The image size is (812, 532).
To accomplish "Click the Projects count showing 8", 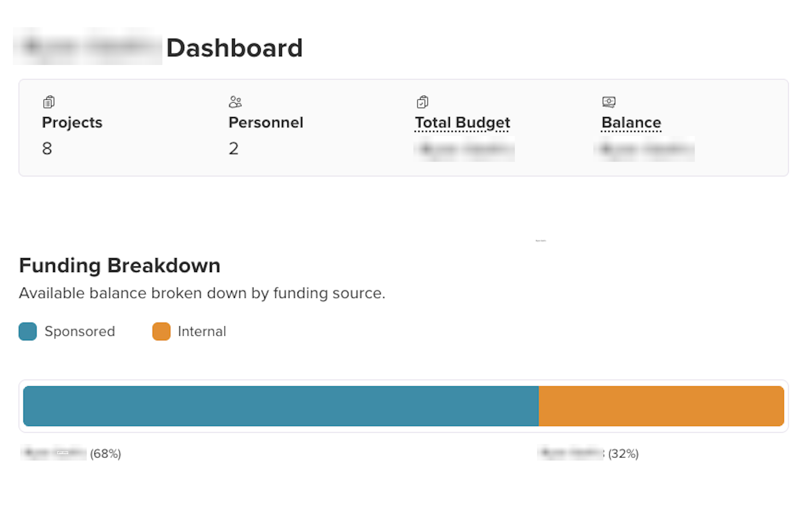I will [47, 148].
